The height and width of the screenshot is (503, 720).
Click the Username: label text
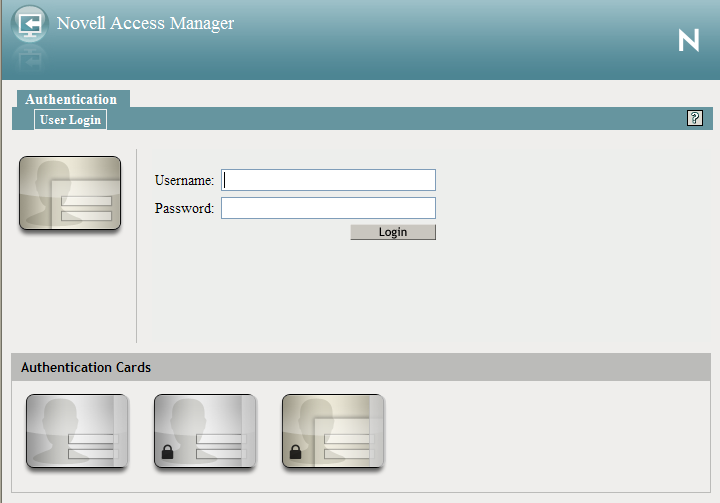[x=184, y=180]
